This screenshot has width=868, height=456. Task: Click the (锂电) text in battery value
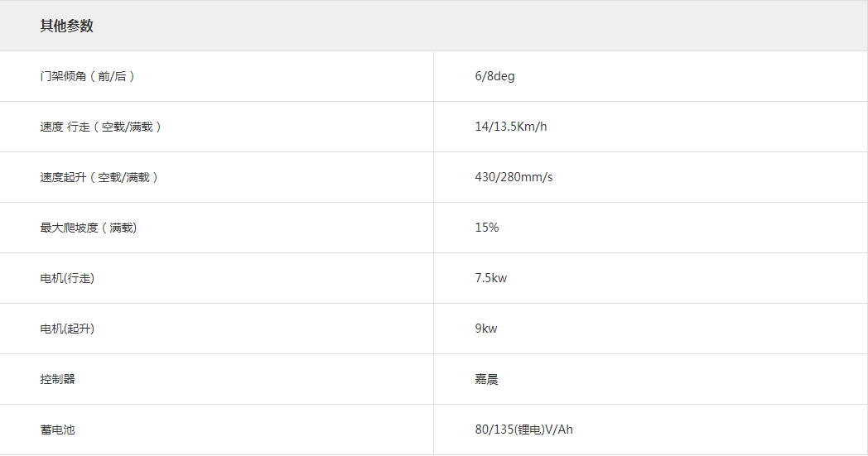(526, 430)
